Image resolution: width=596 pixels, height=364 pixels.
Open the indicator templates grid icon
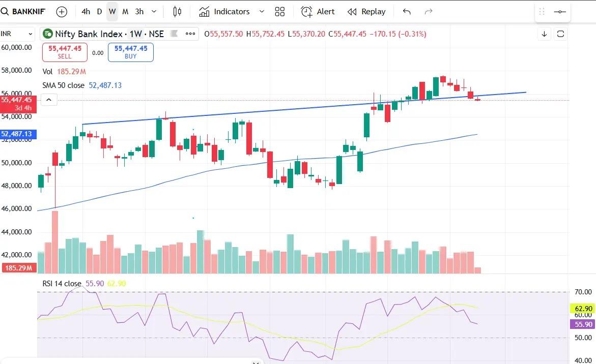[x=280, y=11]
